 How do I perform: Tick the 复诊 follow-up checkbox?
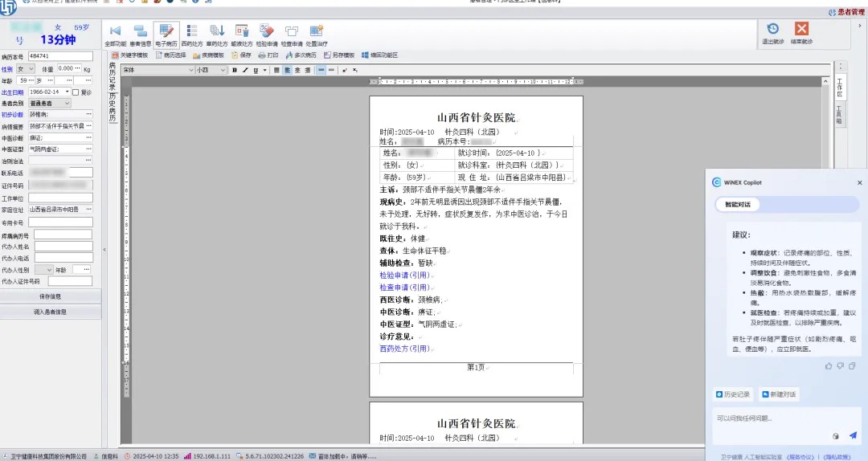76,92
